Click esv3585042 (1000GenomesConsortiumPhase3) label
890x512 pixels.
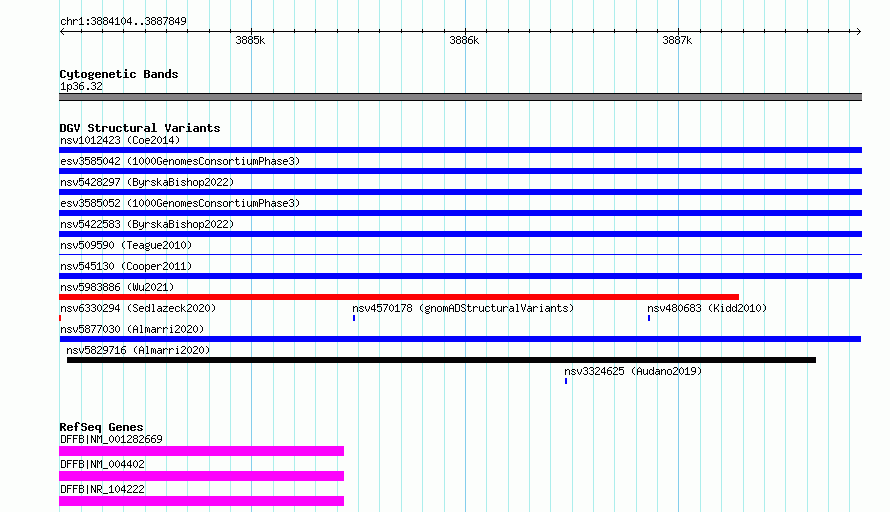[x=180, y=161]
